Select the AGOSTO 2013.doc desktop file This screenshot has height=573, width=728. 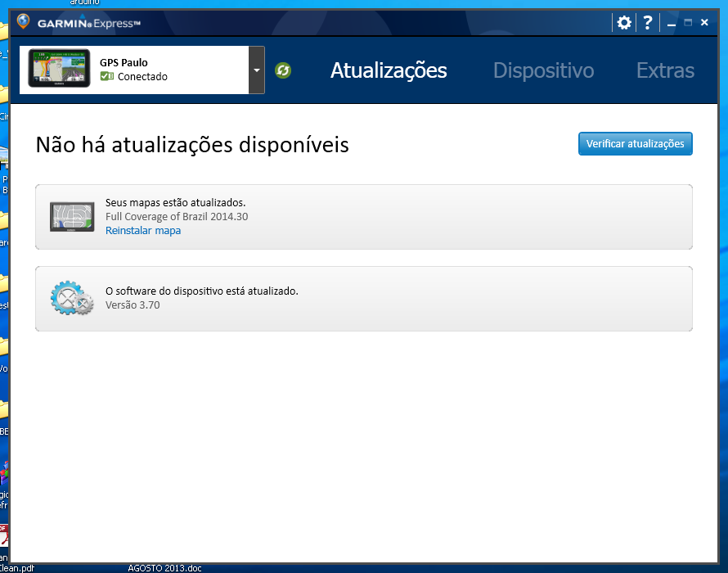coord(164,568)
